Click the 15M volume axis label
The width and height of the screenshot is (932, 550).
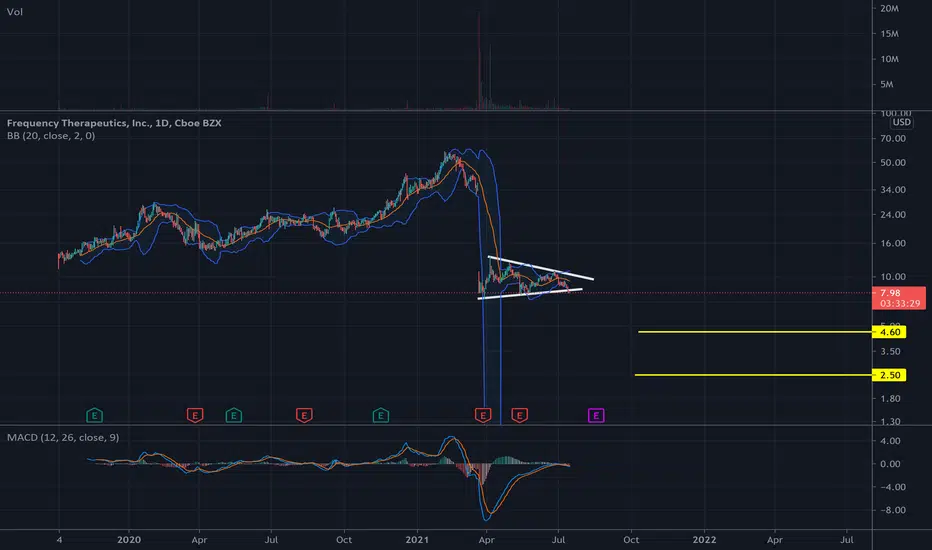coord(890,34)
